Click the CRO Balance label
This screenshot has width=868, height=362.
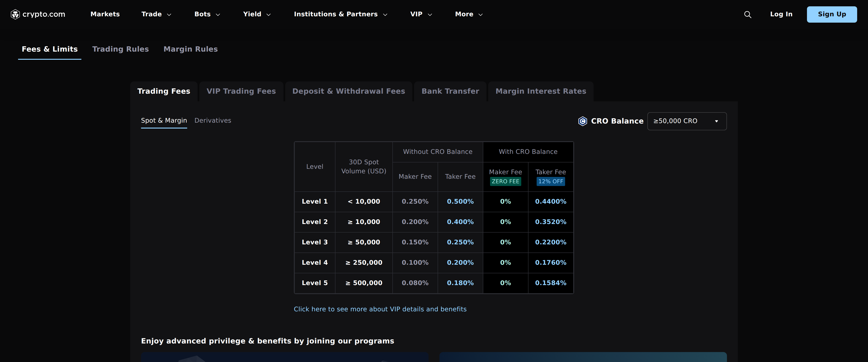(x=617, y=121)
